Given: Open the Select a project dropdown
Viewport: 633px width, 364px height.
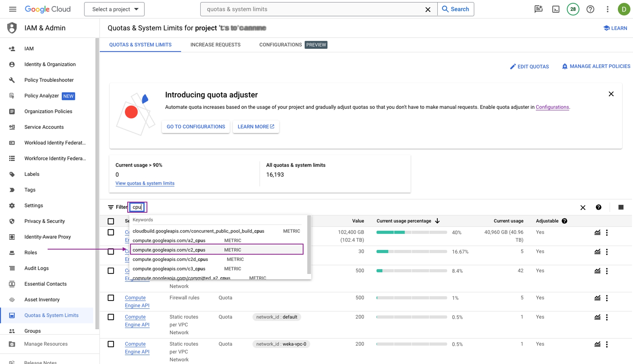Looking at the screenshot, I should (114, 9).
